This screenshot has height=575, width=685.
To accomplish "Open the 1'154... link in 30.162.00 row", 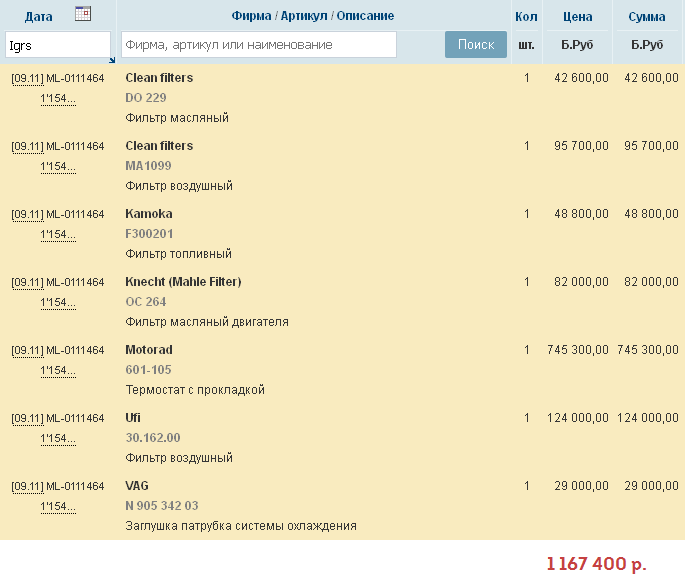I will (58, 439).
